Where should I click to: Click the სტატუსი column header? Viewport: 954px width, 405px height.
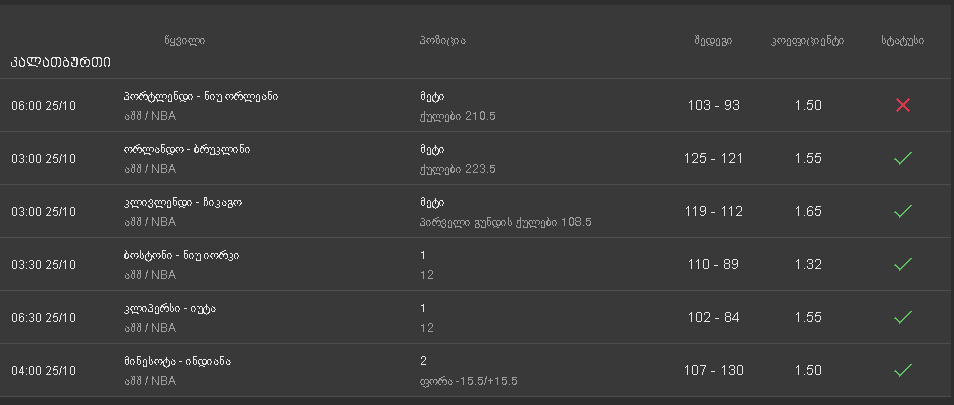pos(902,41)
